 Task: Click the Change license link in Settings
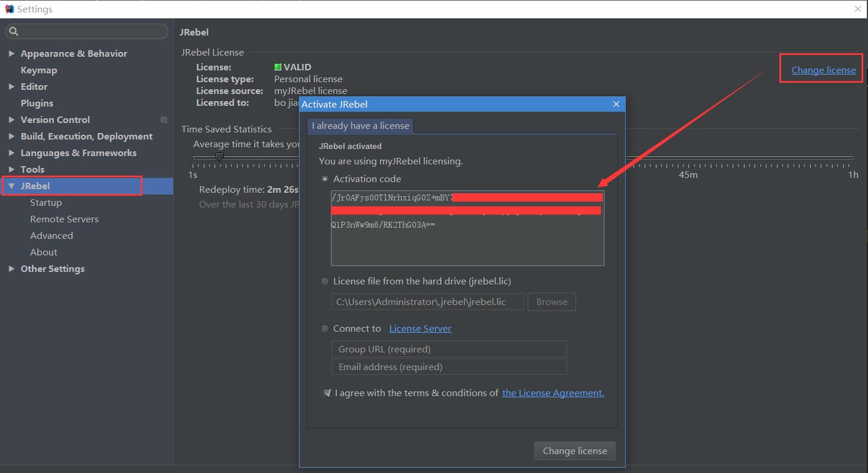[823, 70]
